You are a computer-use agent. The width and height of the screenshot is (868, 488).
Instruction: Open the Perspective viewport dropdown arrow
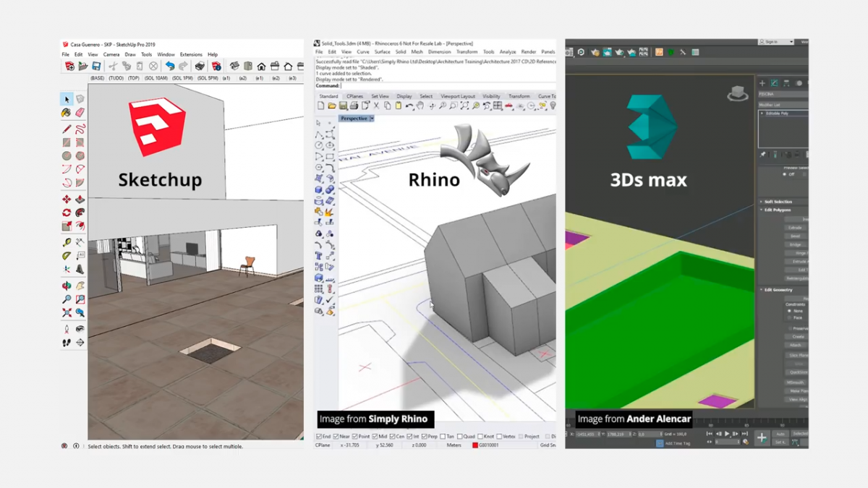click(372, 119)
